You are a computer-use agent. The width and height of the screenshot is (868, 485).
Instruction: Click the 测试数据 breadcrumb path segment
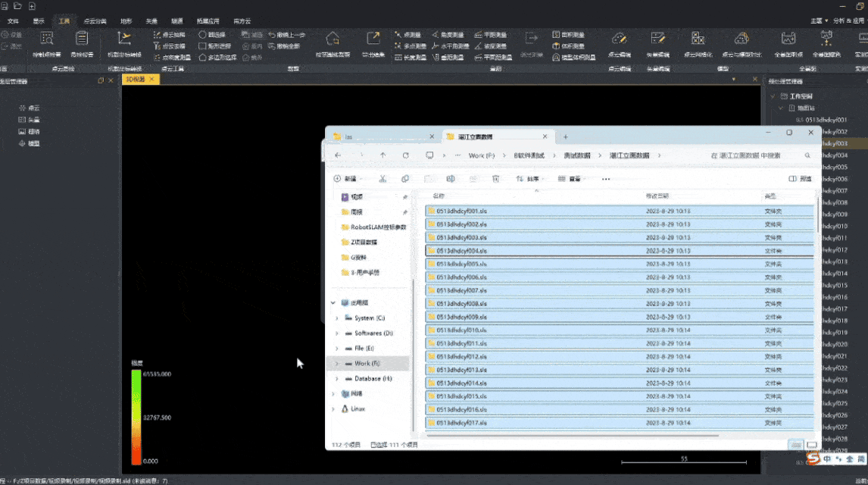(x=576, y=155)
